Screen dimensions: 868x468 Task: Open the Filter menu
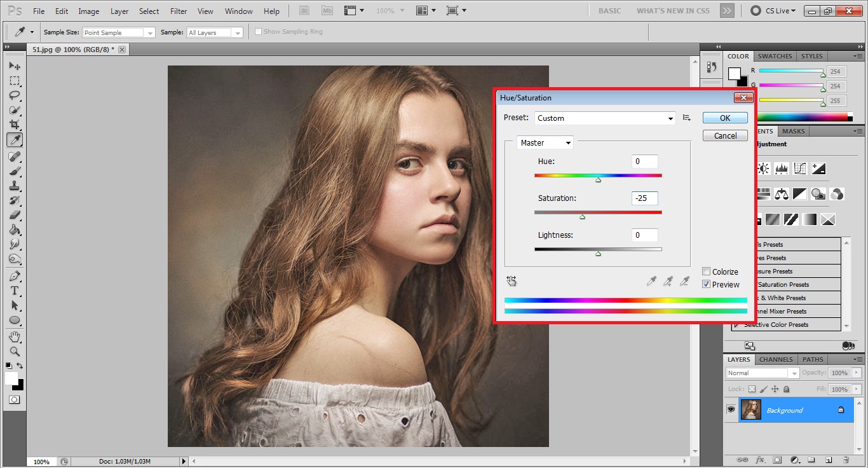[x=179, y=11]
